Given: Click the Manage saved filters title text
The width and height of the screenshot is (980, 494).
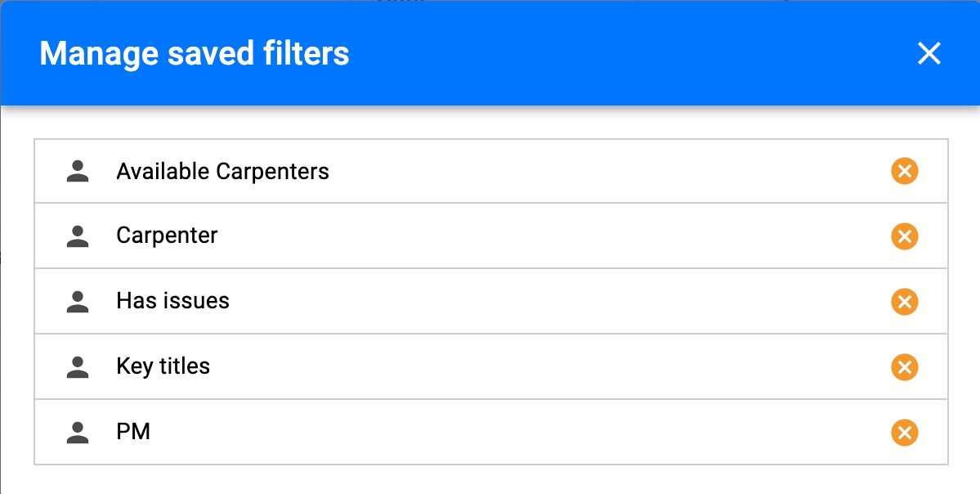Looking at the screenshot, I should click(x=195, y=54).
